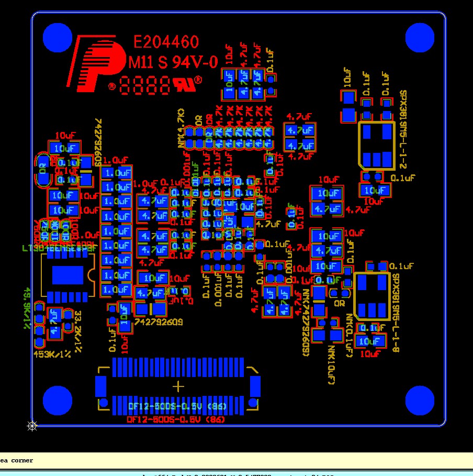The height and width of the screenshot is (476, 473).
Task: Click the bottom-left blue mounting hole
Action: click(x=58, y=401)
